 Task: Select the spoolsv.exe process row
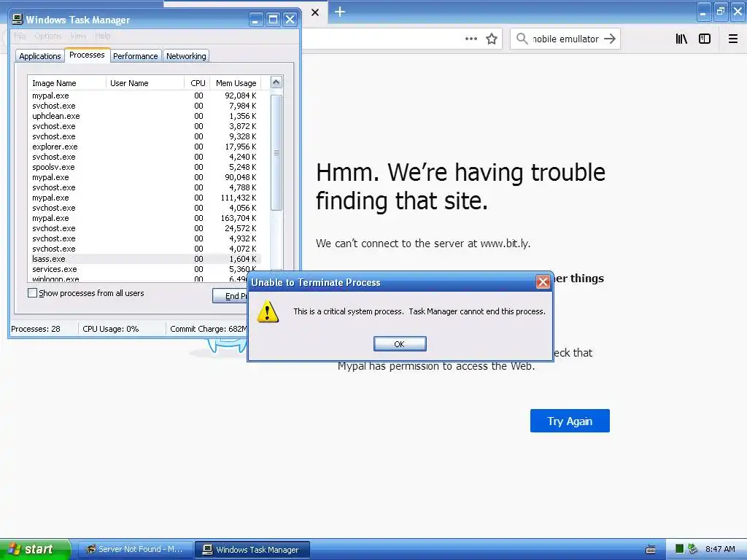click(x=144, y=167)
